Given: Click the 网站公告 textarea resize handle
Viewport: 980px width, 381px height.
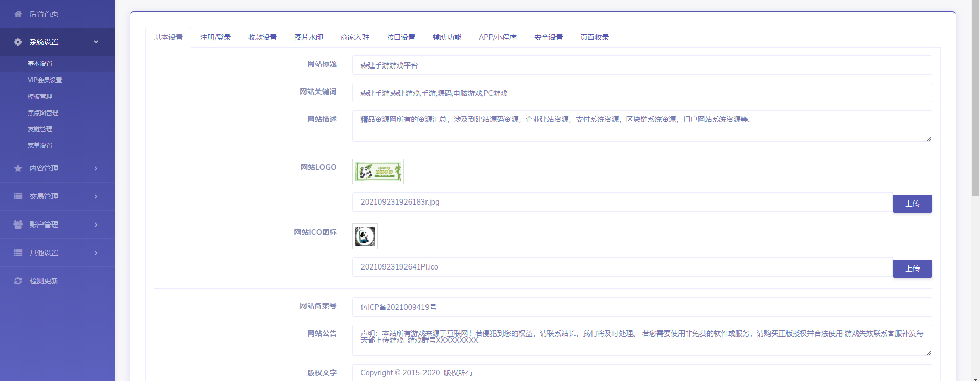Looking at the screenshot, I should pyautogui.click(x=929, y=352).
